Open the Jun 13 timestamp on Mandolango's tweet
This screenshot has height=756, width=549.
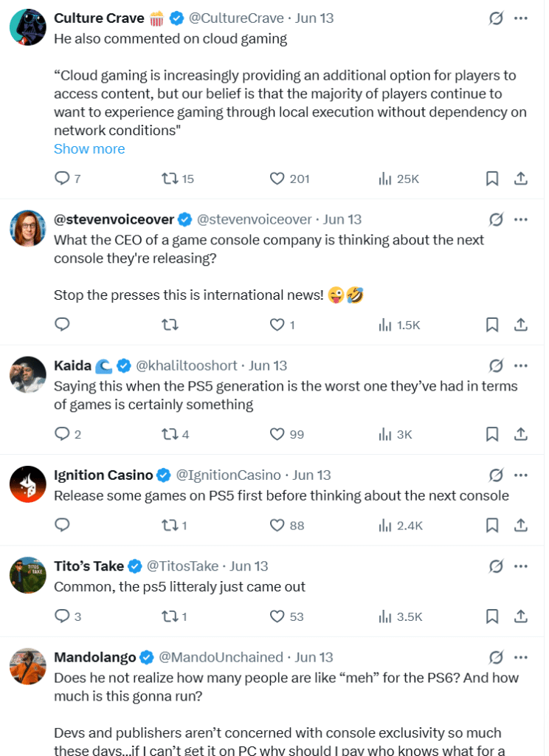314,657
